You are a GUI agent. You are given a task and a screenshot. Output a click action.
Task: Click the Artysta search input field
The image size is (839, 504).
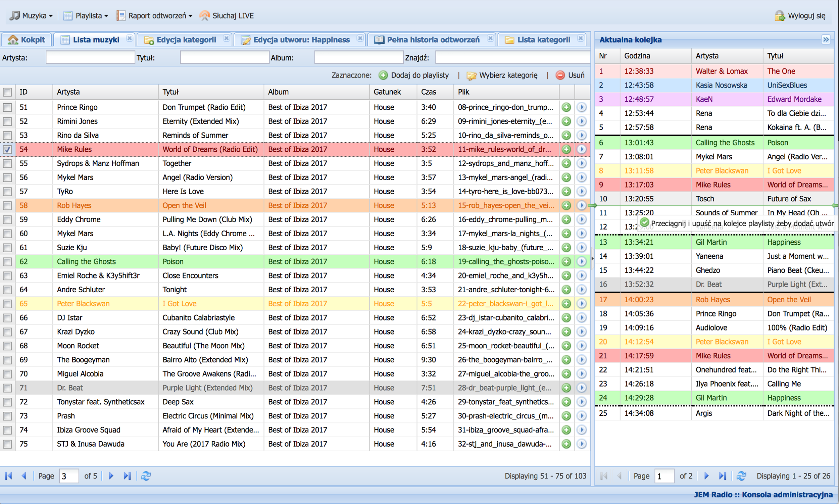pyautogui.click(x=90, y=57)
